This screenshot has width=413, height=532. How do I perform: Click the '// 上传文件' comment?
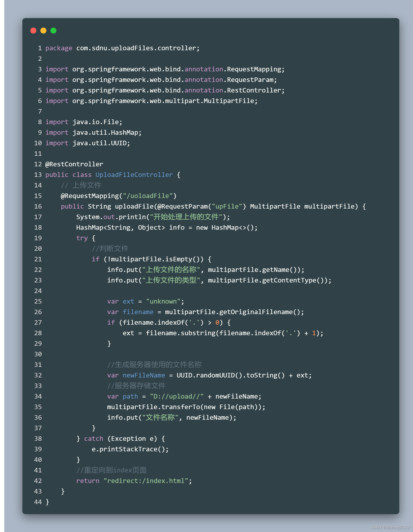81,185
